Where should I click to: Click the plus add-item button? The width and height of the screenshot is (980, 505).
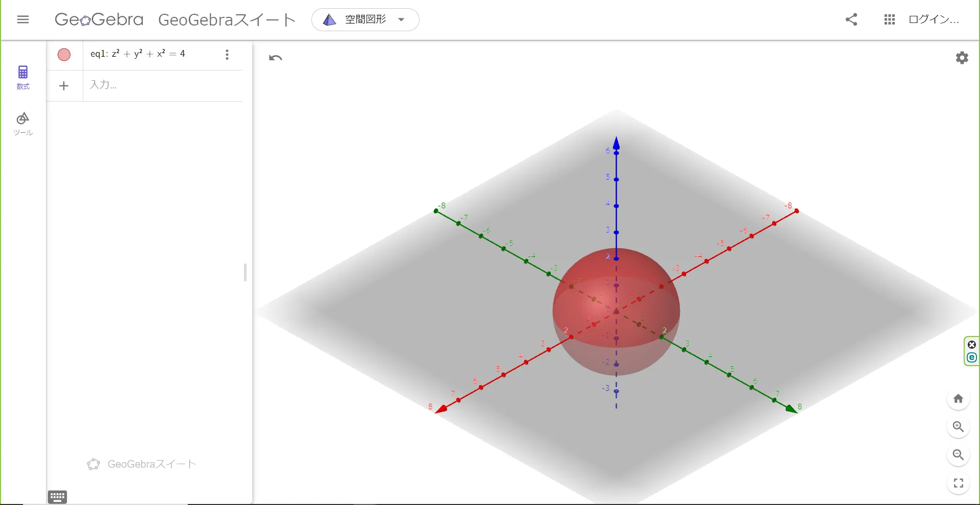click(x=64, y=86)
